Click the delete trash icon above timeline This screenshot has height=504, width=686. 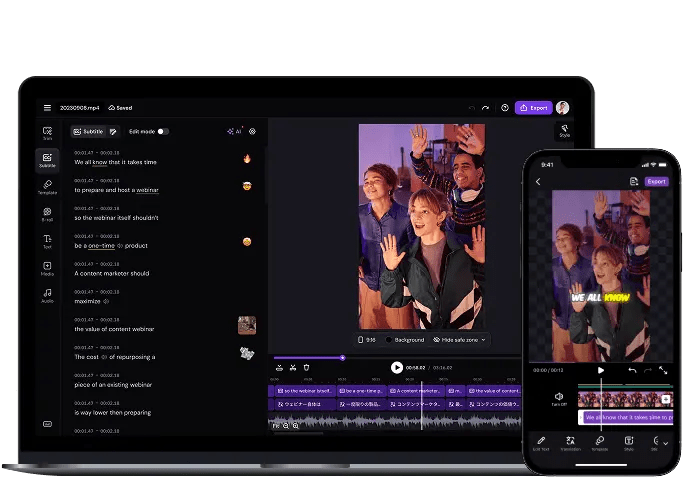pyautogui.click(x=307, y=368)
